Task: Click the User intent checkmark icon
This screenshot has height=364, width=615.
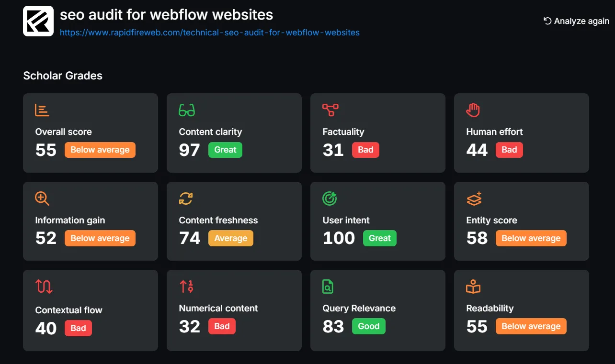Action: (x=330, y=198)
